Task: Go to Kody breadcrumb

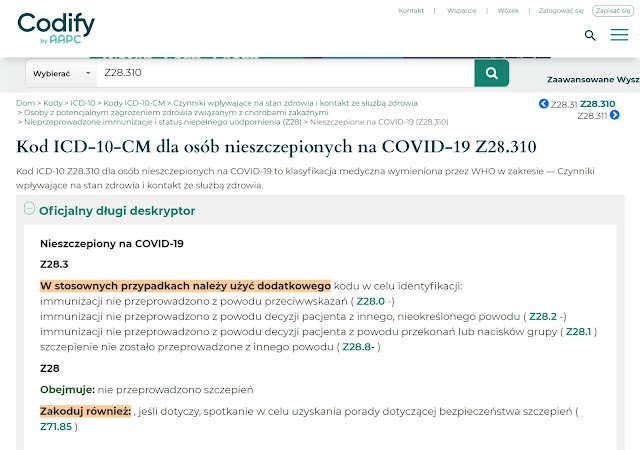Action: pos(53,103)
